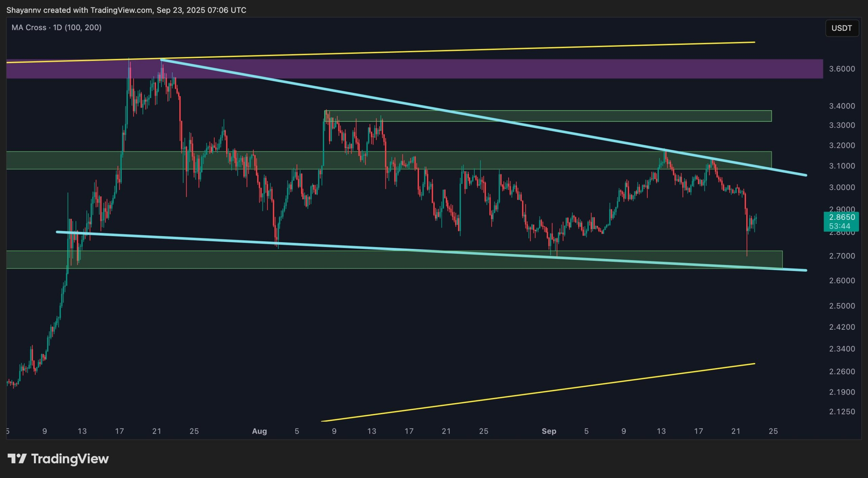Click the descending blue upper trendline
Viewport: 868px width, 478px height.
tap(484, 117)
